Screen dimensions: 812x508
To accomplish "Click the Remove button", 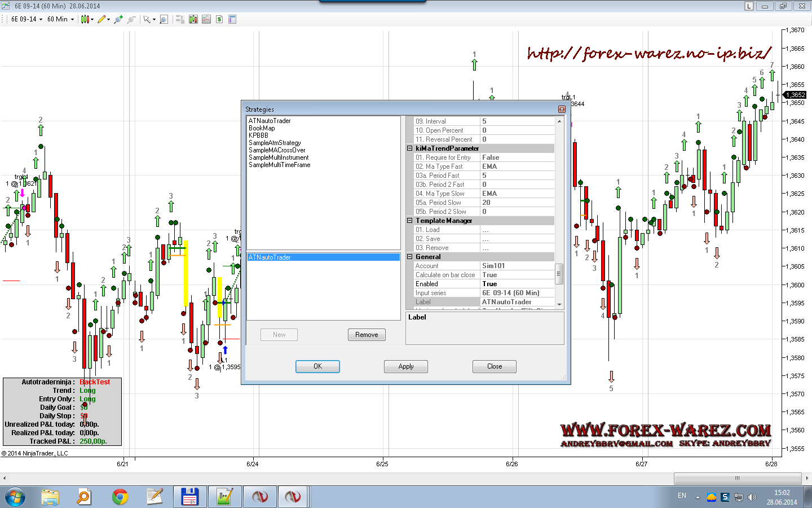I will pos(367,335).
